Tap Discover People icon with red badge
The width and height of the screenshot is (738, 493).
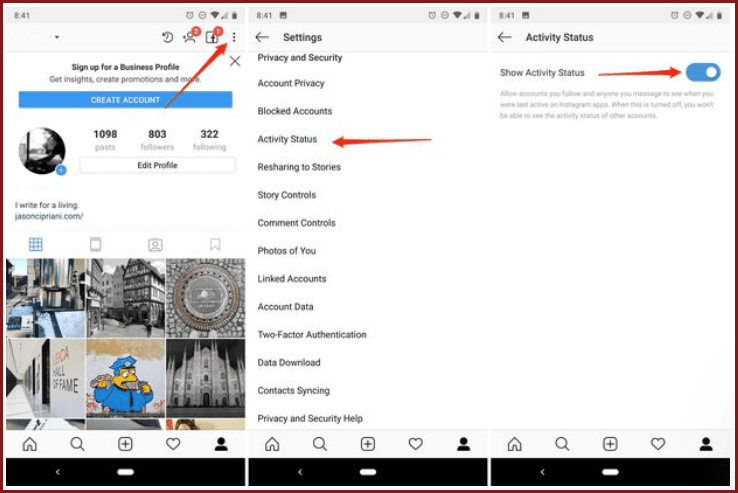(189, 37)
